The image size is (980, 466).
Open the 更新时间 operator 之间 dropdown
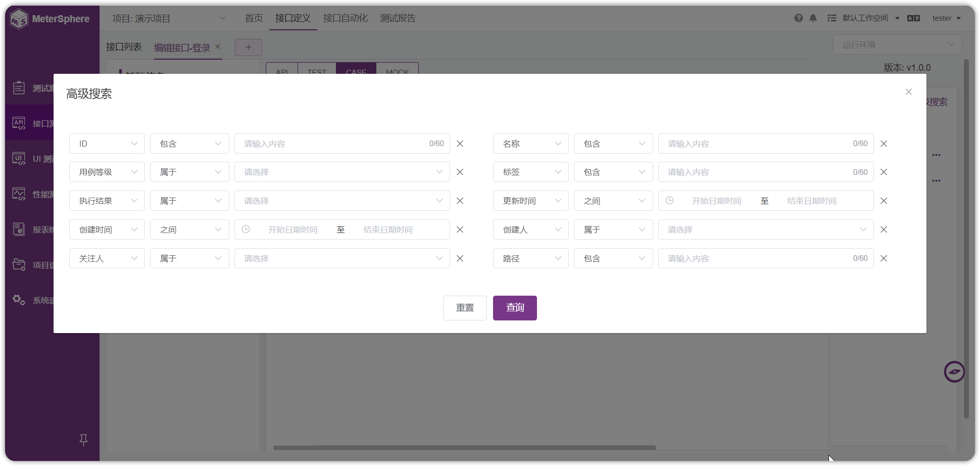[613, 201]
